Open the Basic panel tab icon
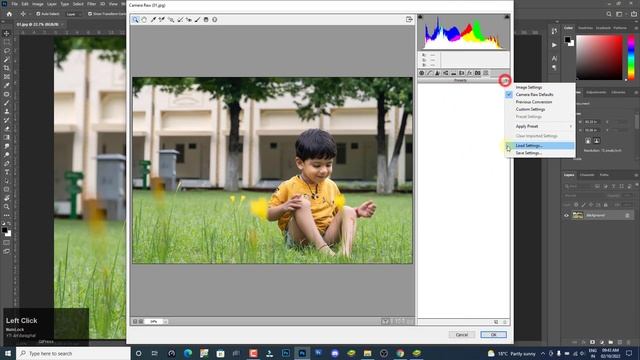640x360 pixels. pyautogui.click(x=422, y=73)
